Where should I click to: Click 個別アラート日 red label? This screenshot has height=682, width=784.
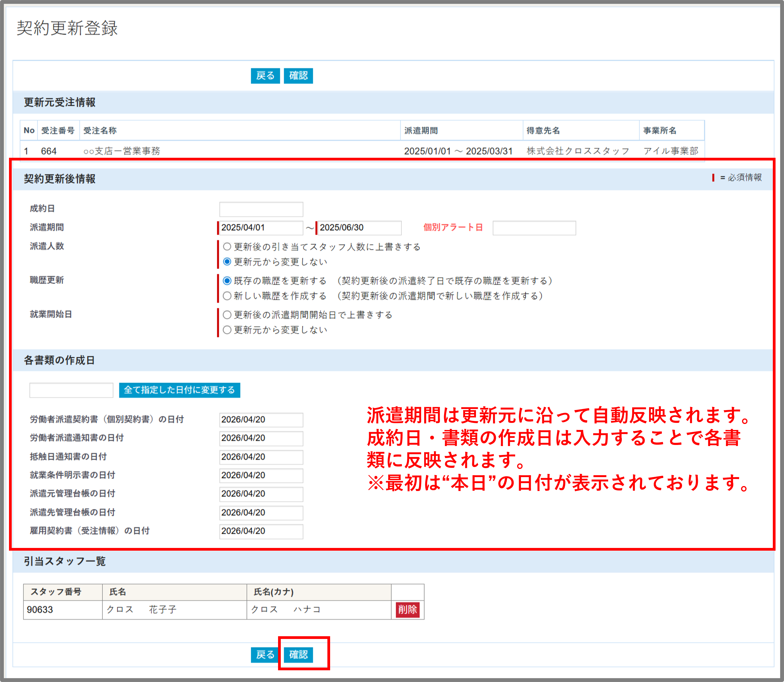[x=453, y=228]
